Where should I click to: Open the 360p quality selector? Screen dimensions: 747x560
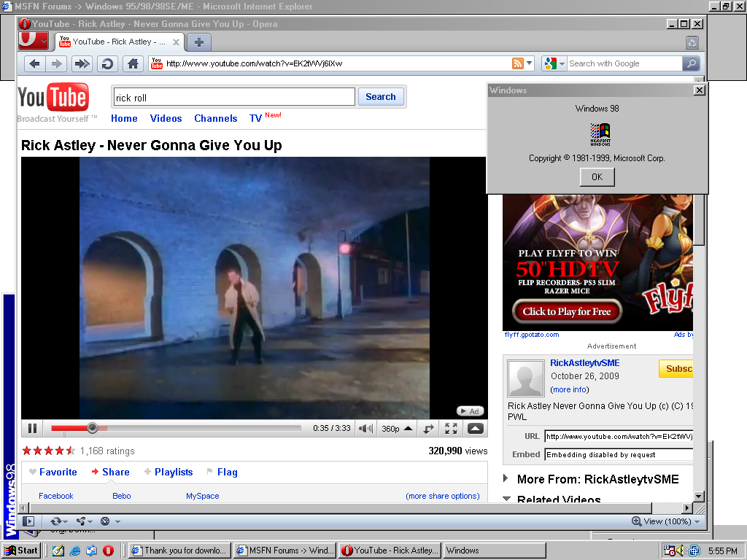click(x=396, y=429)
